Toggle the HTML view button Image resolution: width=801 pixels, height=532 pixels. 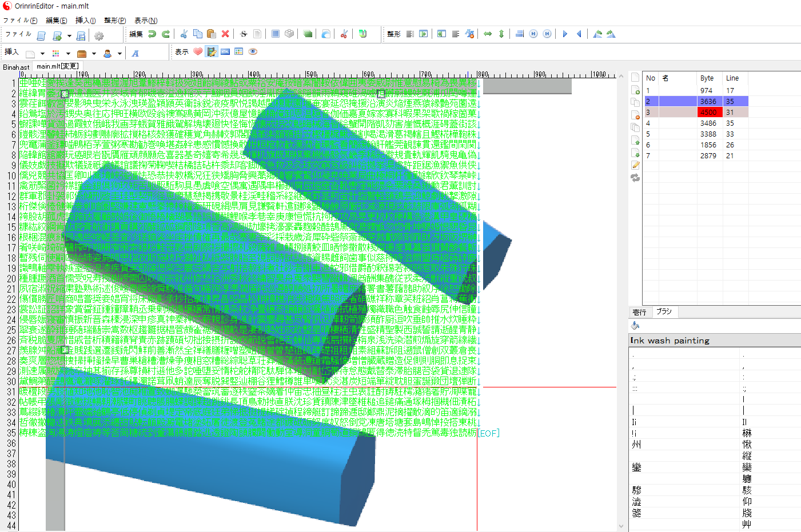pos(225,52)
